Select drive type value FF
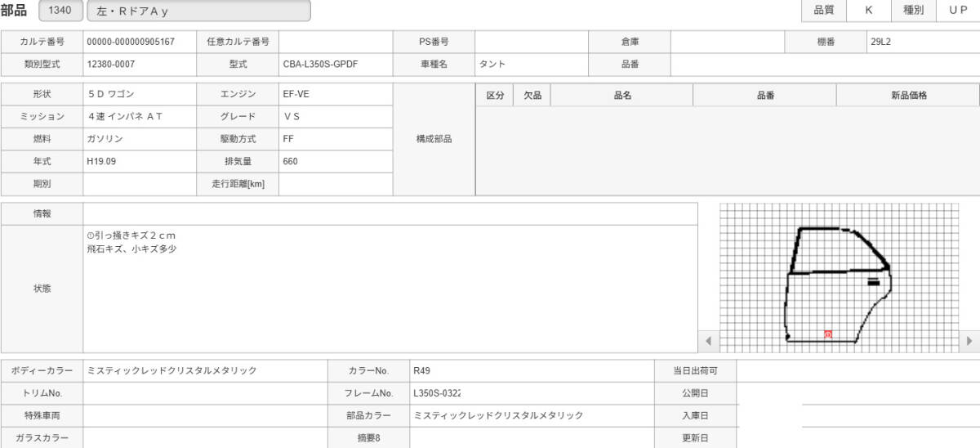980x448 pixels. pos(288,139)
